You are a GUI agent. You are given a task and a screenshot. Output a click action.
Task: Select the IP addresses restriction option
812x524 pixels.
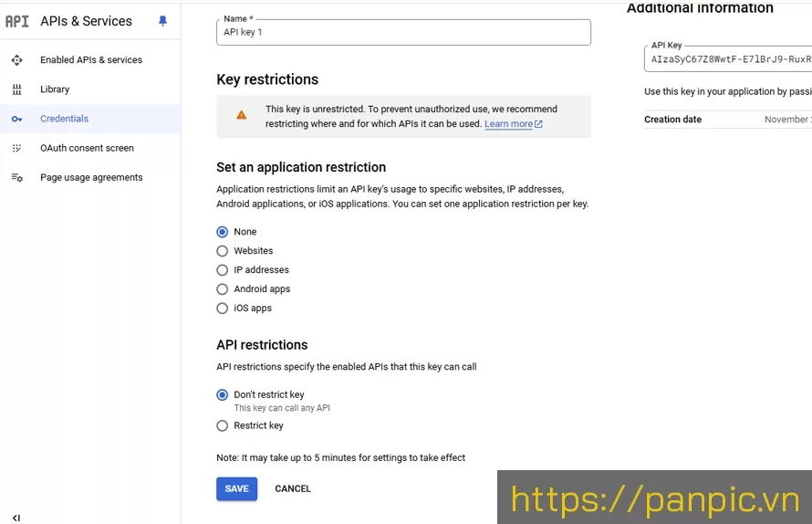(223, 270)
